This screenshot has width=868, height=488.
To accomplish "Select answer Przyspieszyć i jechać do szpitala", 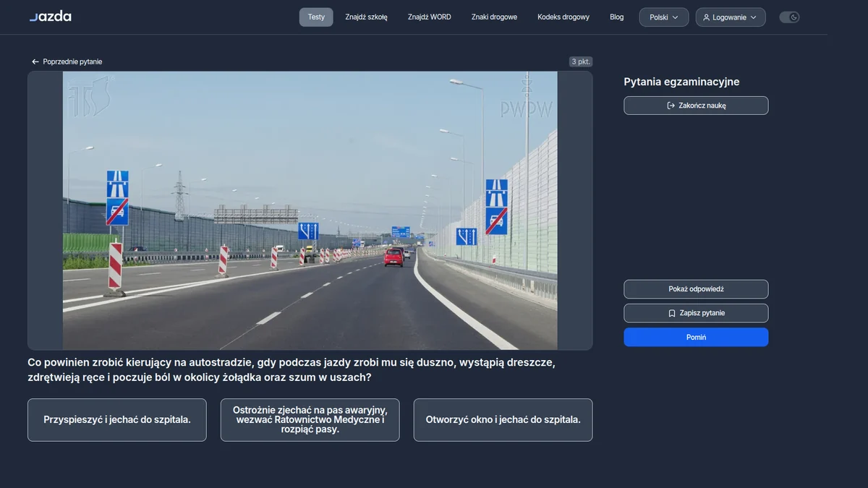I will [x=117, y=420].
